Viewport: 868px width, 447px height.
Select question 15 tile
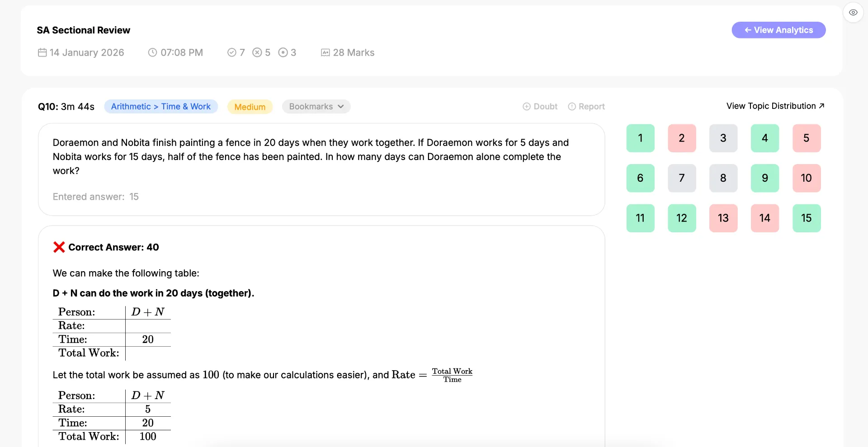[x=807, y=218]
